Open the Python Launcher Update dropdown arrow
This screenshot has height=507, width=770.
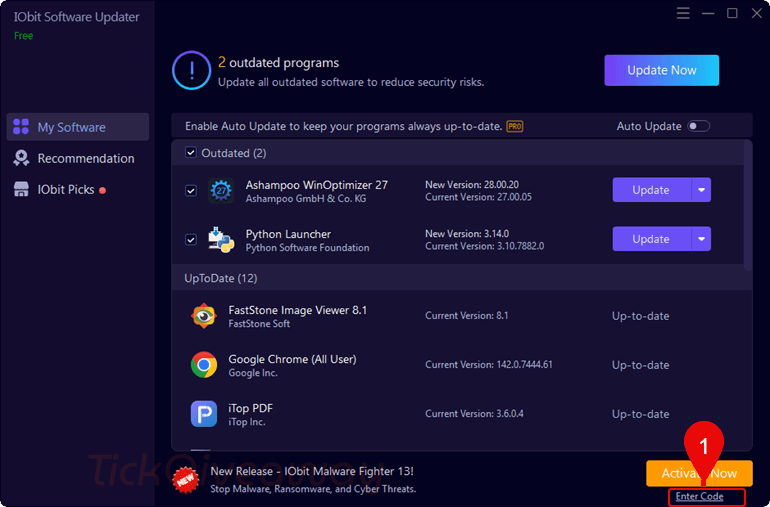pos(701,239)
